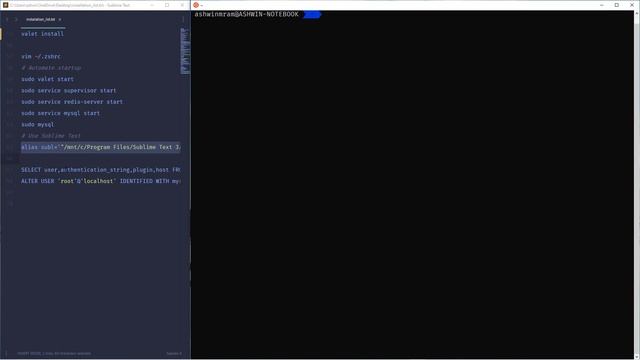
Task: Click the Sublime Text app icon in title bar
Action: 5,5
